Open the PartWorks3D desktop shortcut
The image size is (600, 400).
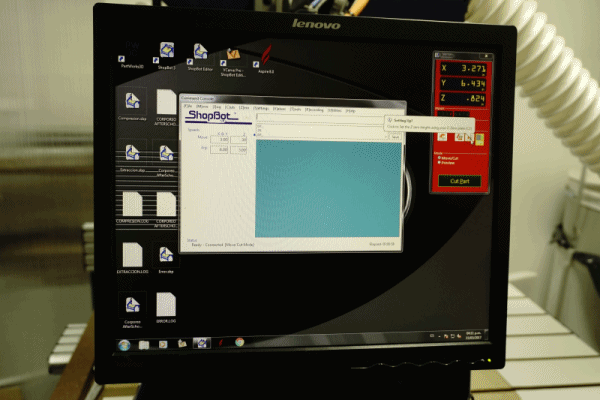[x=132, y=55]
